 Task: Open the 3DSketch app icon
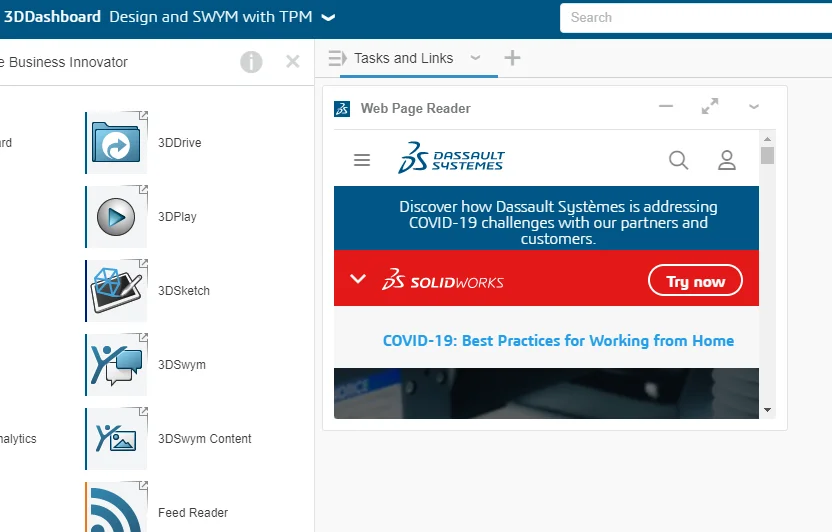point(117,291)
